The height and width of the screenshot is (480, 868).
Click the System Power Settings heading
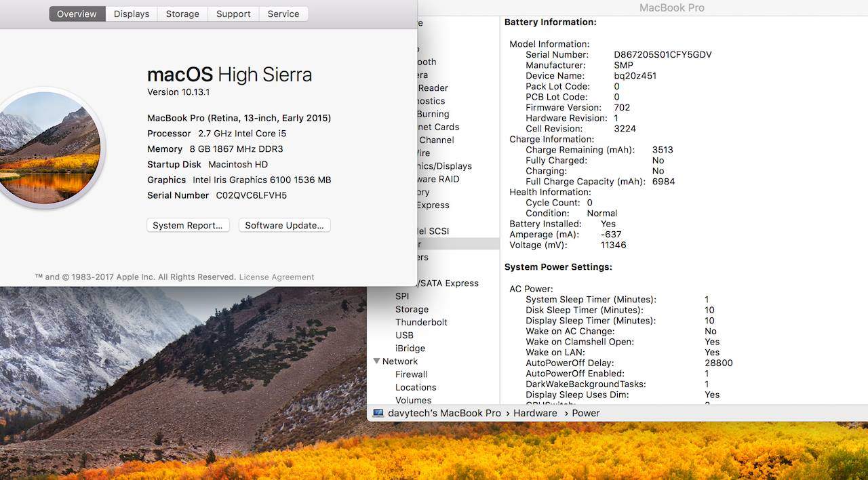[558, 266]
